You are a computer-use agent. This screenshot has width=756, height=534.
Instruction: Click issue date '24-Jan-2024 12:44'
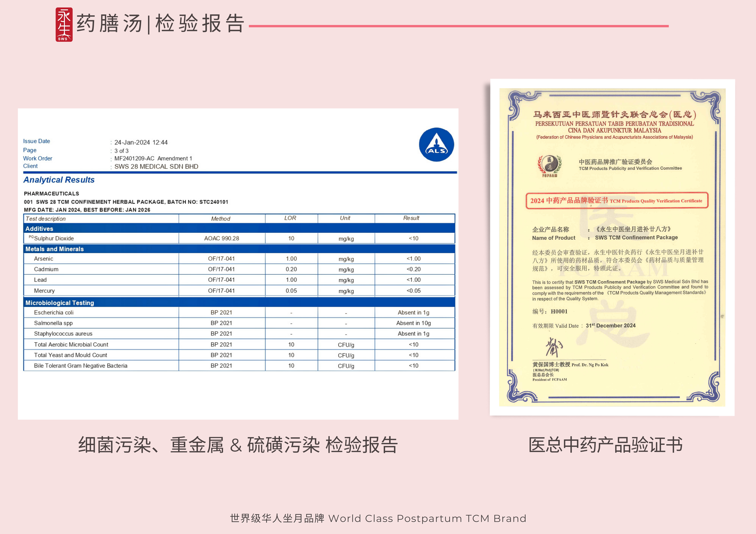pos(141,142)
